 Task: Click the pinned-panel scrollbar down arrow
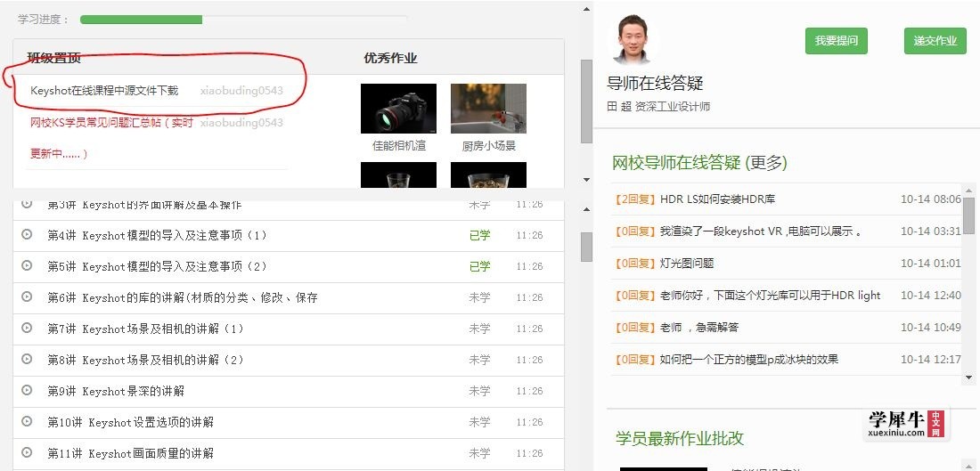coord(586,180)
